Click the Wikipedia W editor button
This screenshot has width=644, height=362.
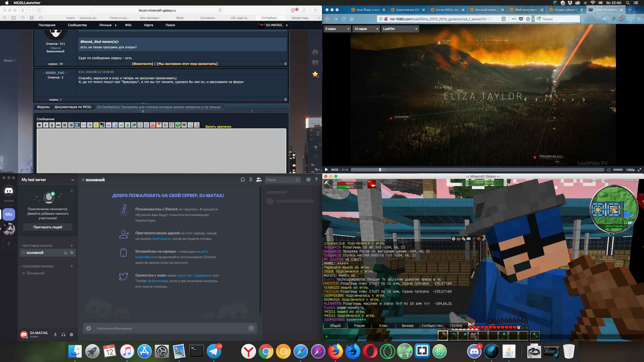pos(184,125)
